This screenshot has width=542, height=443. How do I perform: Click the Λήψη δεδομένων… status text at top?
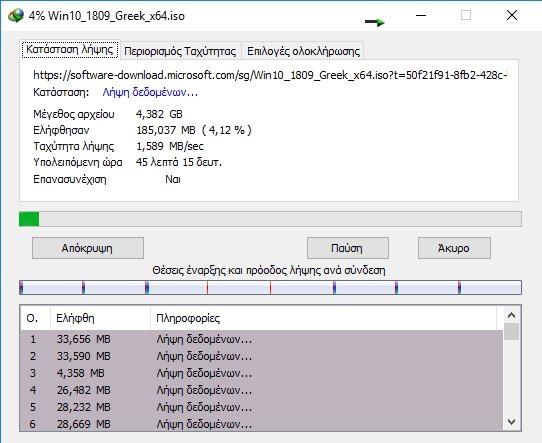coord(150,92)
